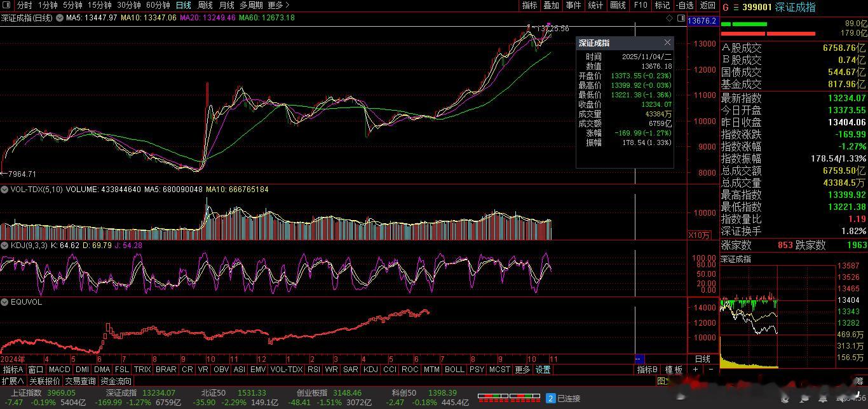Click 北证50 index in the status bar
Image resolution: width=868 pixels, height=409 pixels.
(213, 393)
